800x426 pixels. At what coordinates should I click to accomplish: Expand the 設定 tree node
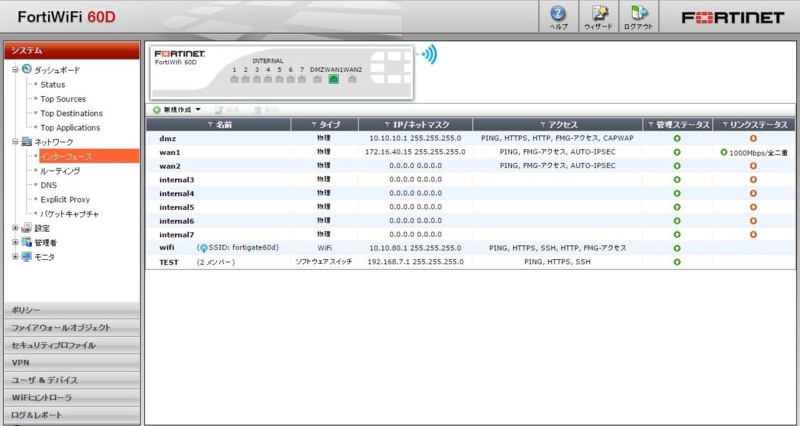tap(15, 228)
